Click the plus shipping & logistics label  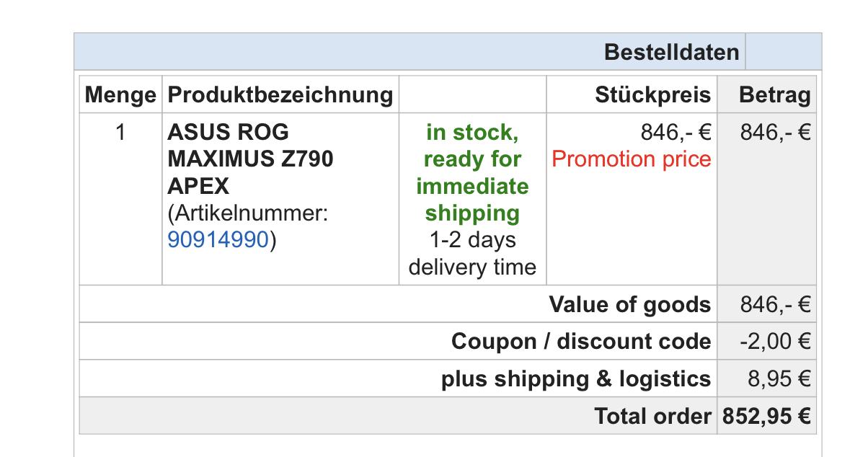tap(575, 378)
